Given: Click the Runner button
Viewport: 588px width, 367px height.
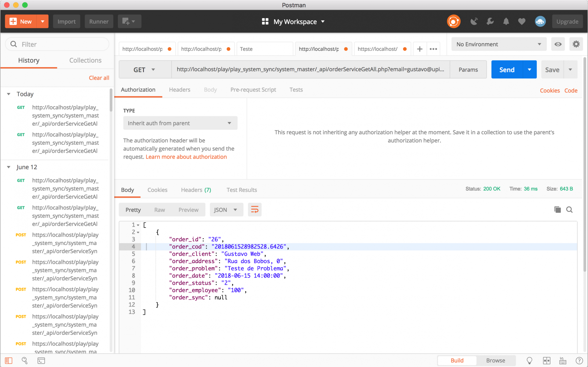Looking at the screenshot, I should pos(99,21).
